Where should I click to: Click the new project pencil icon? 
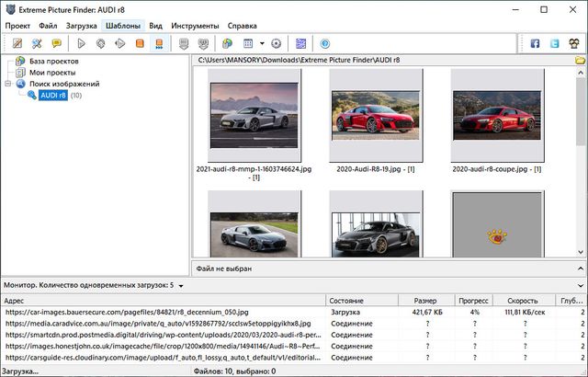point(17,43)
